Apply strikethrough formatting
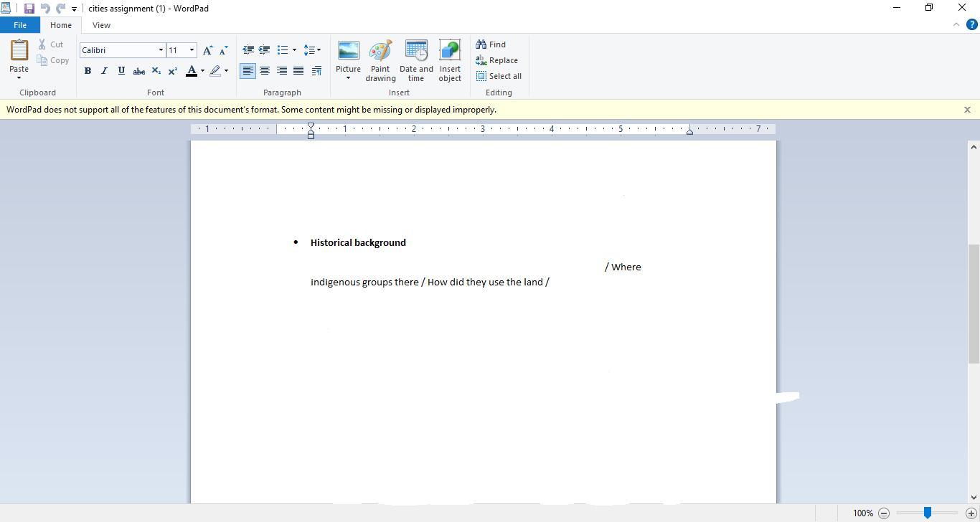Image resolution: width=980 pixels, height=522 pixels. [138, 71]
